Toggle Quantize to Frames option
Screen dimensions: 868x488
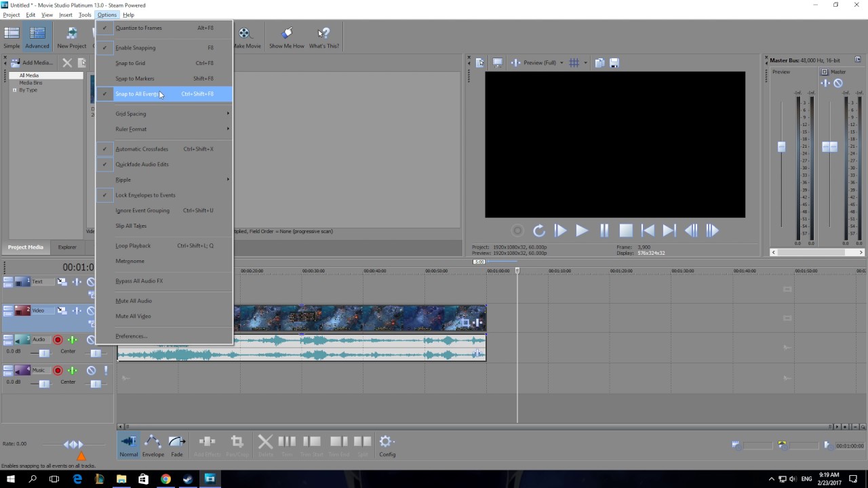(x=164, y=28)
